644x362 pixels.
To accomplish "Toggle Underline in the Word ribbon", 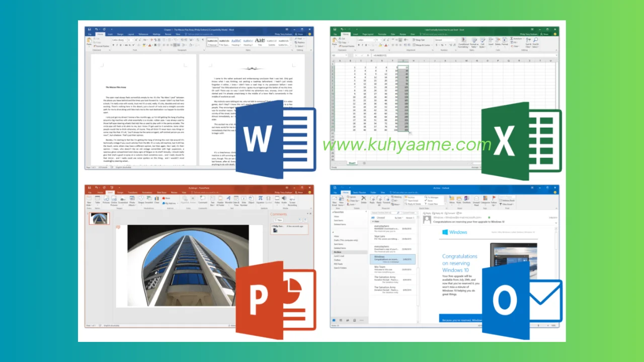I will click(x=120, y=45).
